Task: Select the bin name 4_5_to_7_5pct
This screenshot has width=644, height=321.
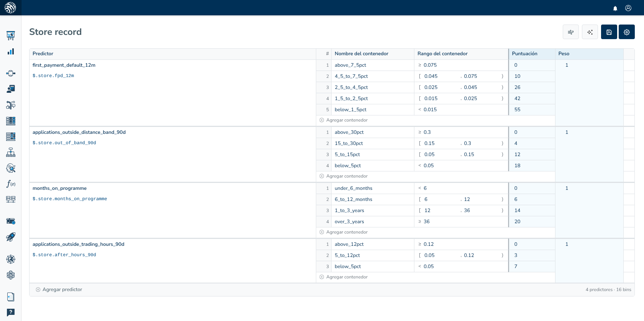Action: pos(351,76)
